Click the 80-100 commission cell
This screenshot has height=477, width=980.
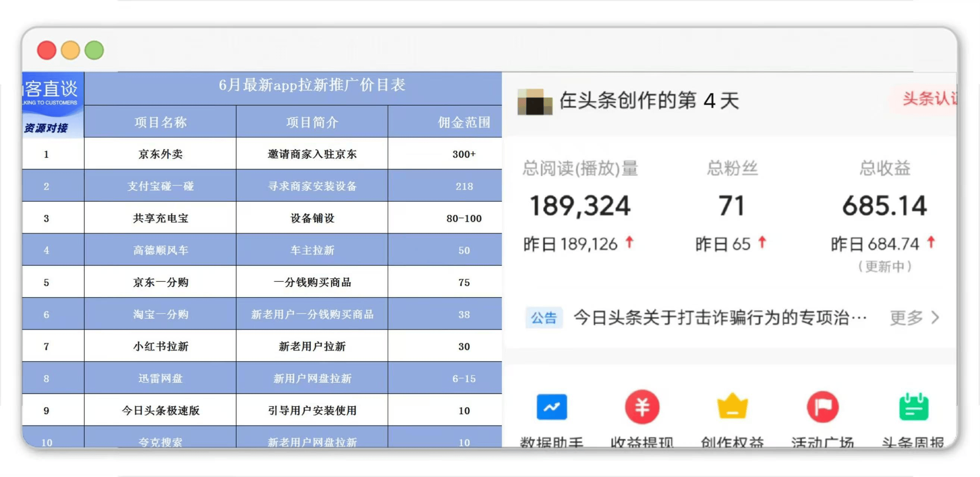coord(445,218)
